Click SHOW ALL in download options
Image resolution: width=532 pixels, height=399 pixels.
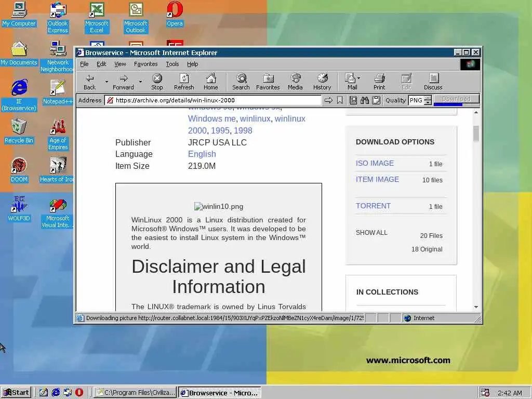(x=371, y=232)
